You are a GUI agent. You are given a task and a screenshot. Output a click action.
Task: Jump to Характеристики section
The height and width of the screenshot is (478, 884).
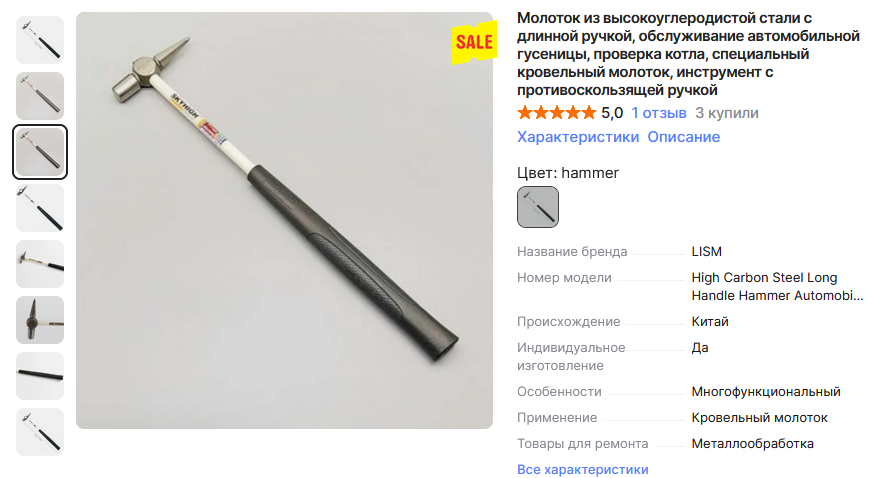(578, 137)
